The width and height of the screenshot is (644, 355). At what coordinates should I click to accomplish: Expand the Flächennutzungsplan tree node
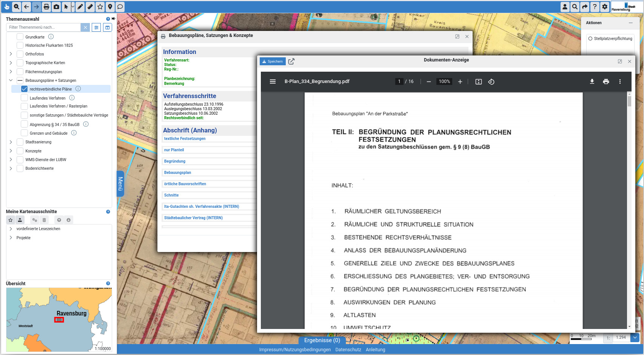pyautogui.click(x=11, y=72)
